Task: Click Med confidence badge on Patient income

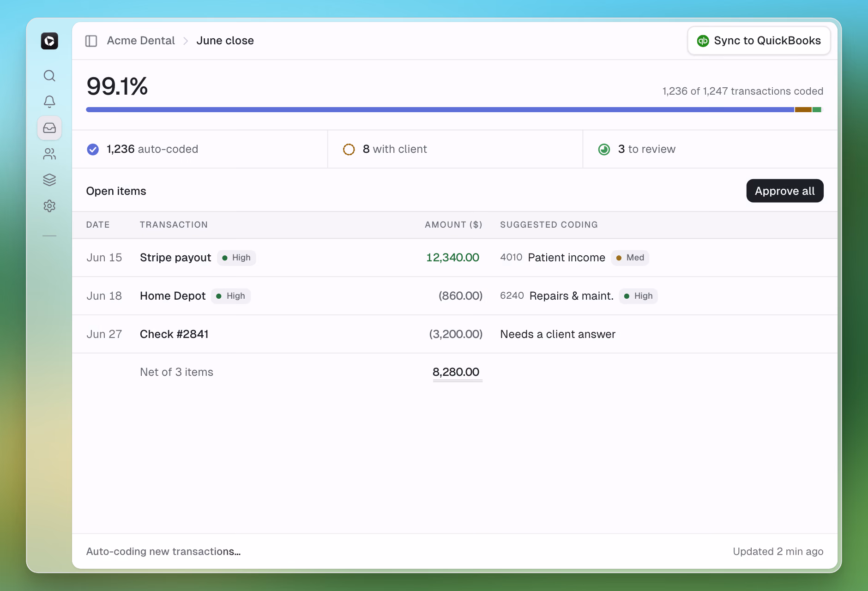Action: (x=630, y=258)
